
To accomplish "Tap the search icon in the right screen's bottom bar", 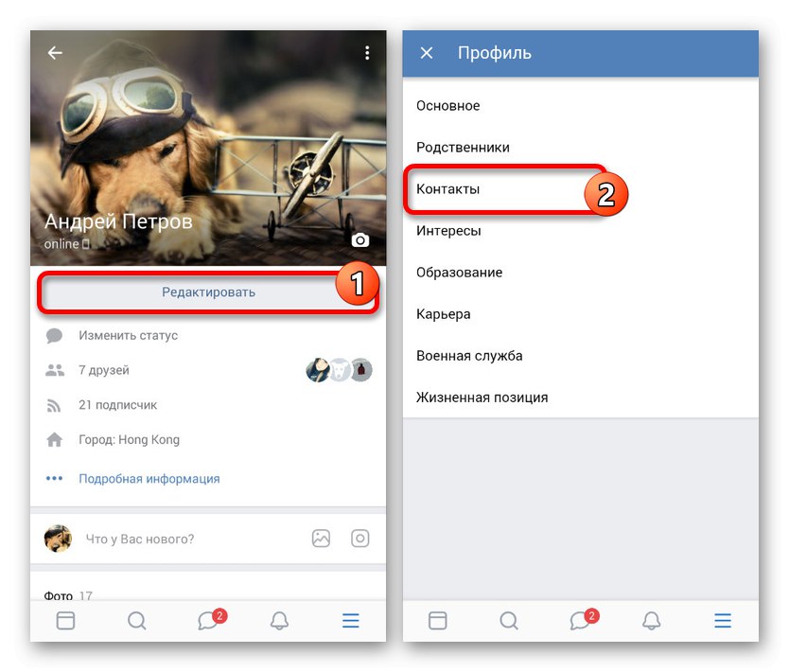I will pos(509,621).
